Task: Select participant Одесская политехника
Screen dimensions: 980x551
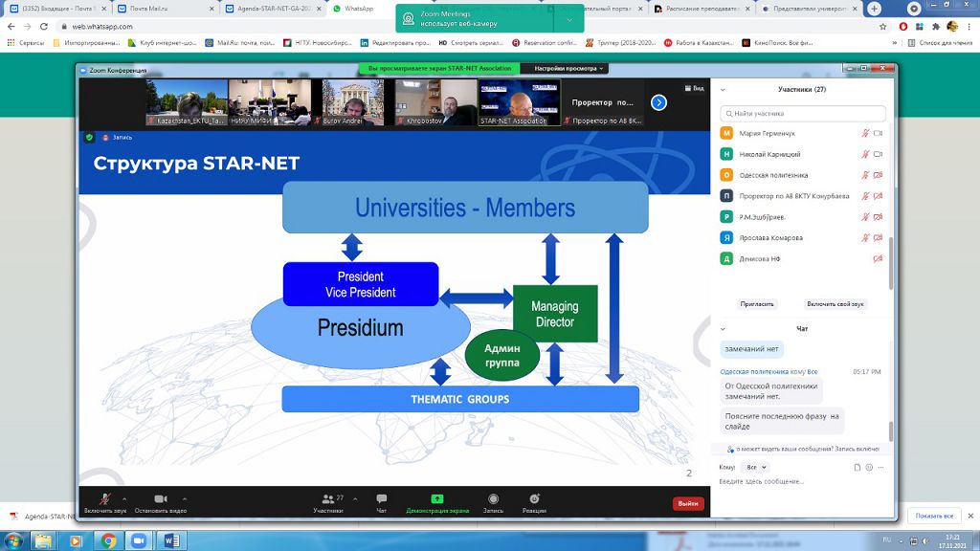Action: coord(801,175)
